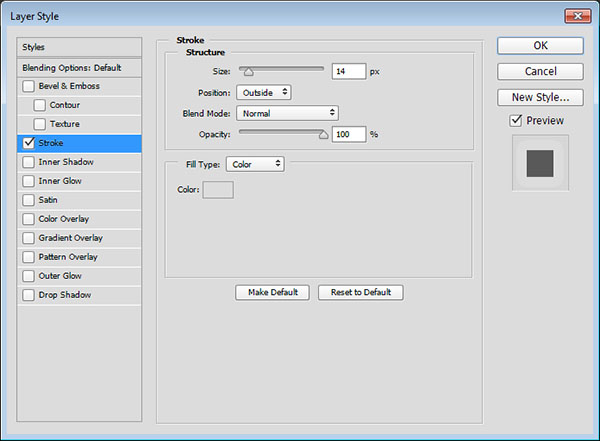Click the Opacity percentage input field
This screenshot has height=441, width=600.
348,134
